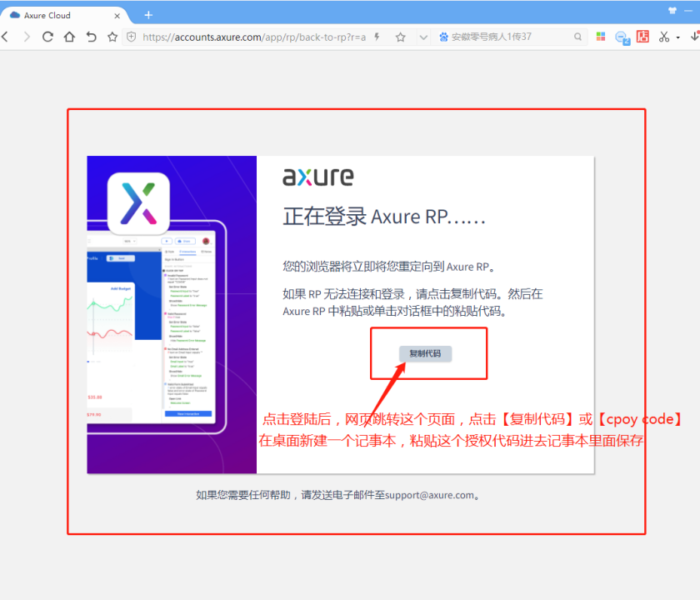Click the search box with news text
This screenshot has height=600, width=700.
pyautogui.click(x=509, y=37)
